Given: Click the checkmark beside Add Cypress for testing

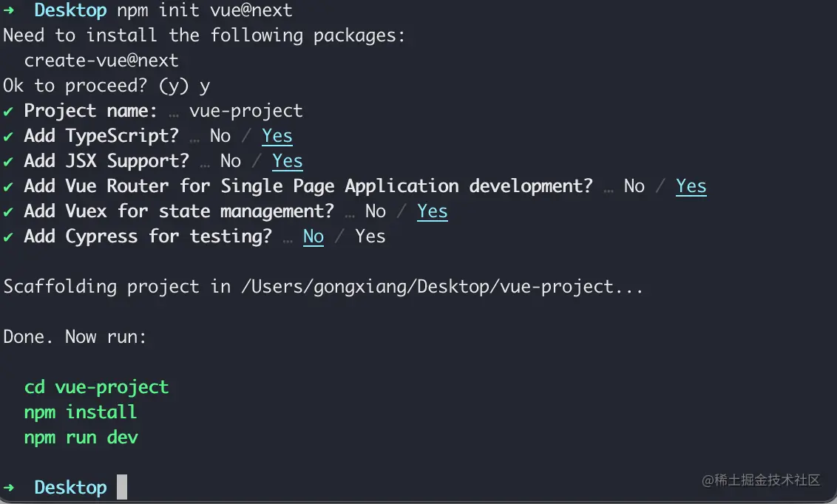Looking at the screenshot, I should click(8, 236).
